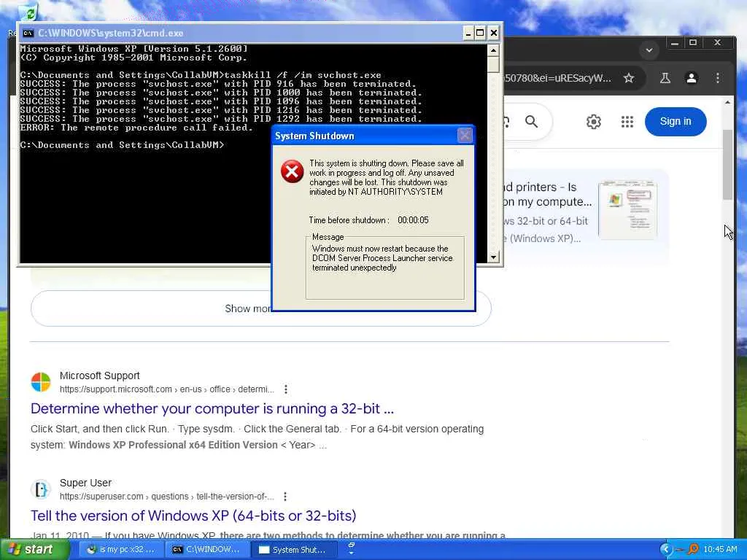The width and height of the screenshot is (747, 560).
Task: Open the Windows Start menu
Action: coord(34,549)
